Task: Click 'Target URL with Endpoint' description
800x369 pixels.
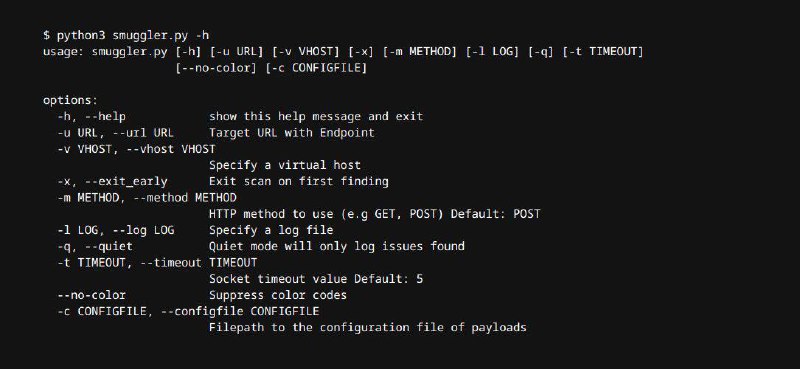Action: (291, 133)
